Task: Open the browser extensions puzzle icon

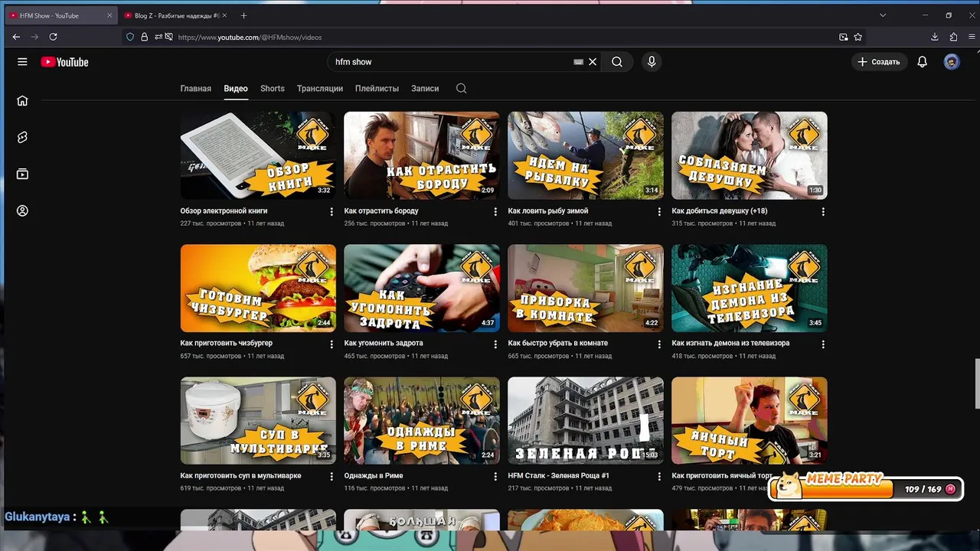Action: click(x=953, y=37)
